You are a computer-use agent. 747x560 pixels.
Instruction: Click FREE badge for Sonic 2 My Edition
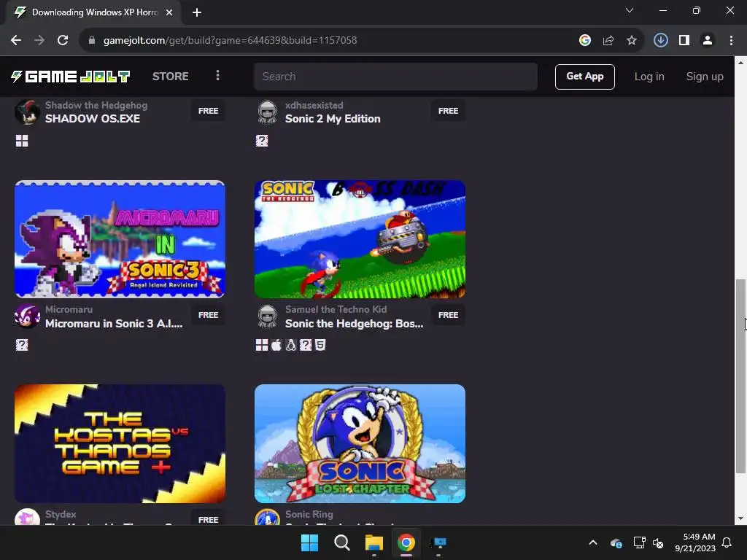pos(449,111)
